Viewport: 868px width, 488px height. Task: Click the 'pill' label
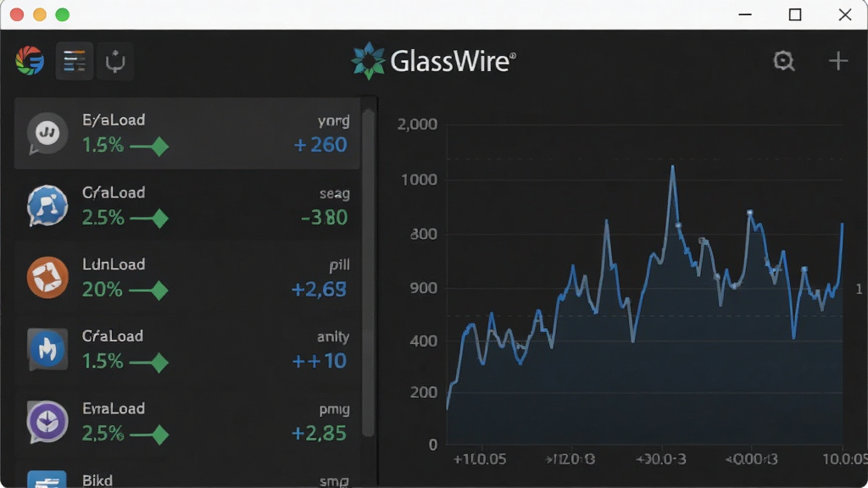pos(339,265)
